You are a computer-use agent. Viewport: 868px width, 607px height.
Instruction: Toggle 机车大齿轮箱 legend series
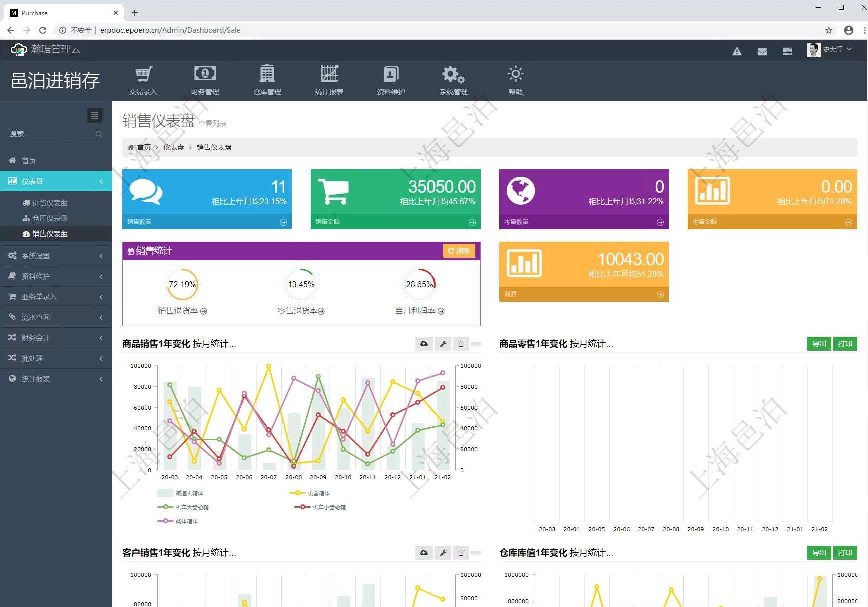(183, 507)
